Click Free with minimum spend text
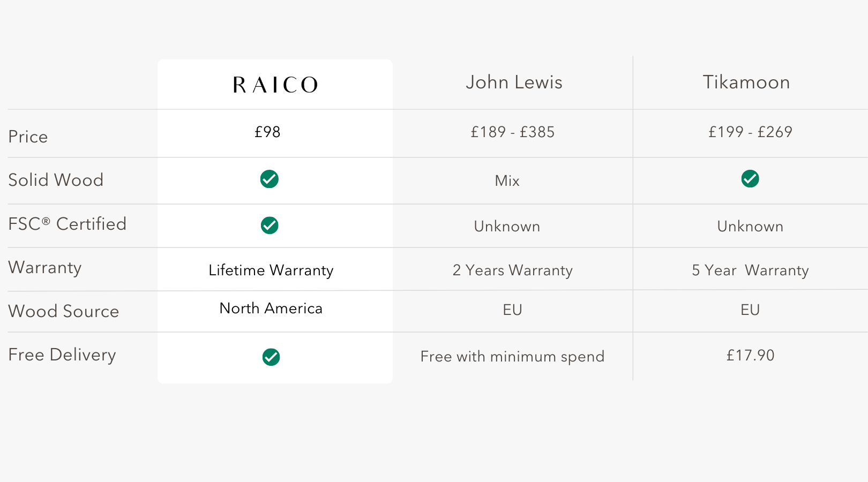 click(x=513, y=356)
